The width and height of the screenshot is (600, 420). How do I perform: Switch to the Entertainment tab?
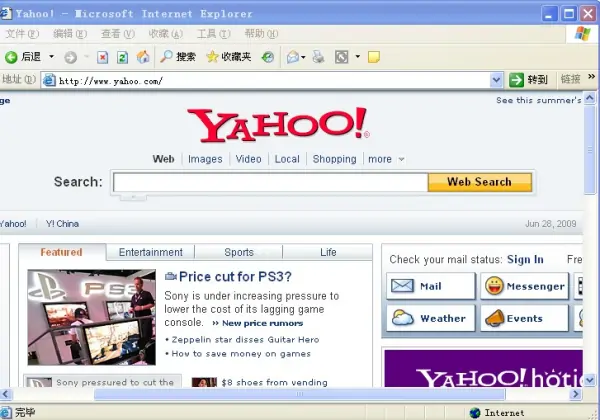151,252
